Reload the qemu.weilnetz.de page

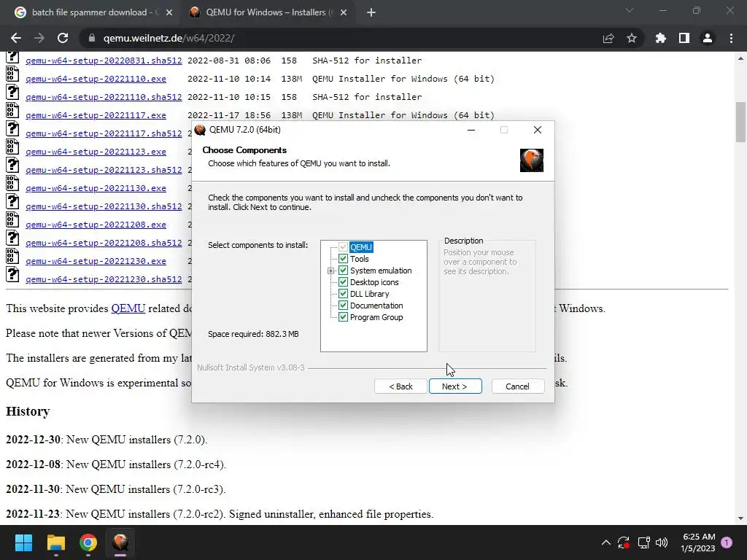tap(63, 38)
